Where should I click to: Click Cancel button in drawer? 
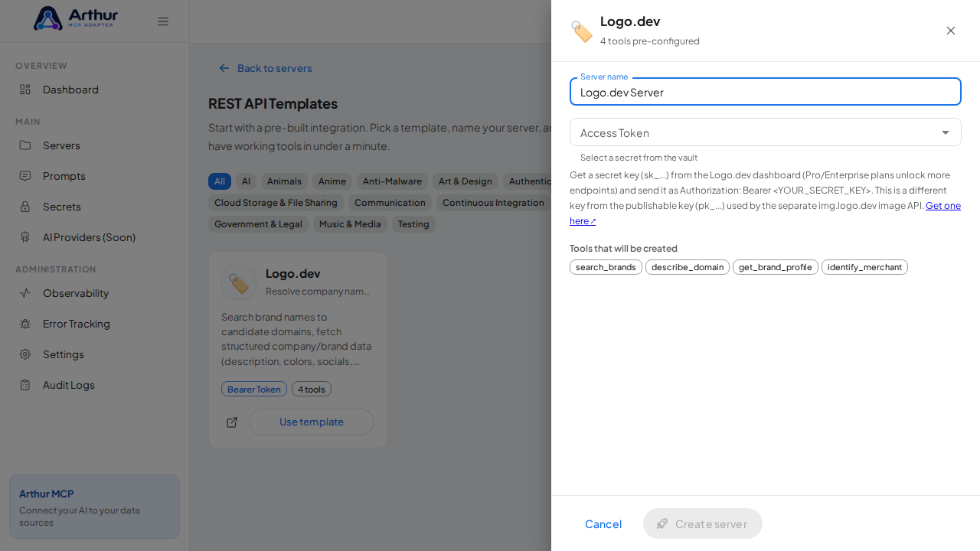click(603, 523)
